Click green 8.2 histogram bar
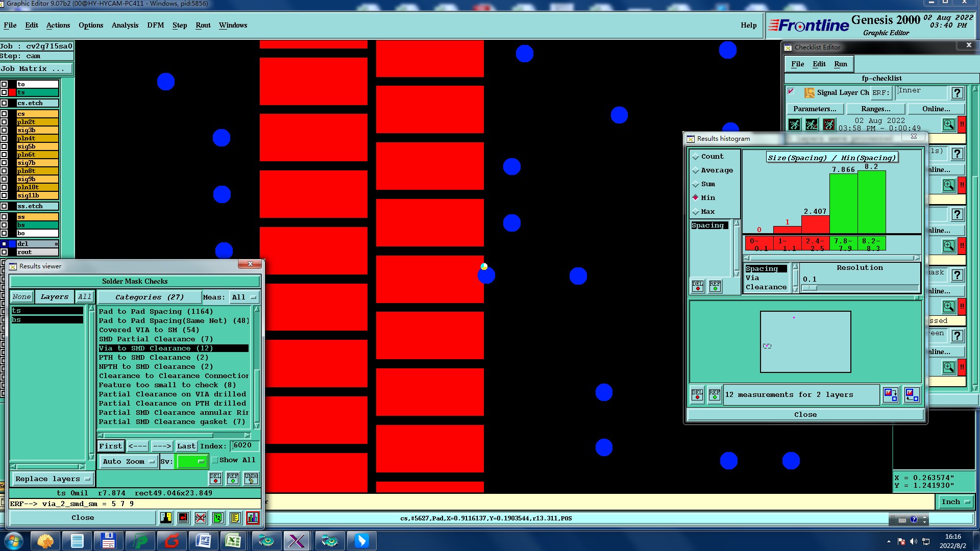 pyautogui.click(x=871, y=202)
